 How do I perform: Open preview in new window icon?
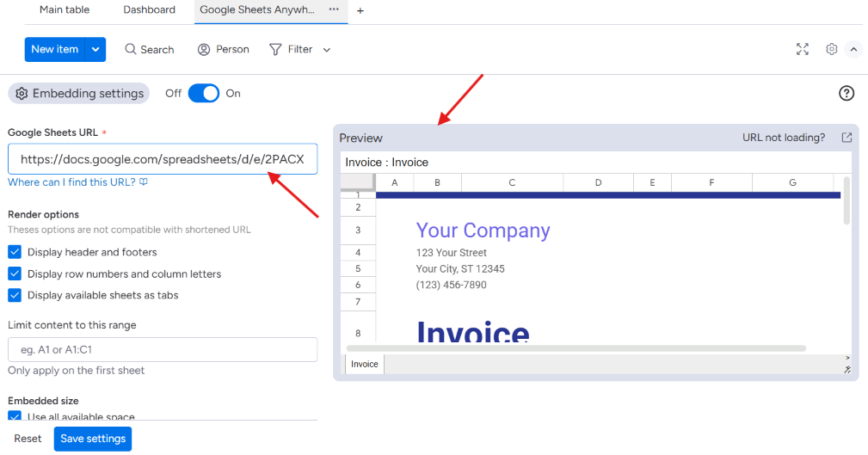846,138
